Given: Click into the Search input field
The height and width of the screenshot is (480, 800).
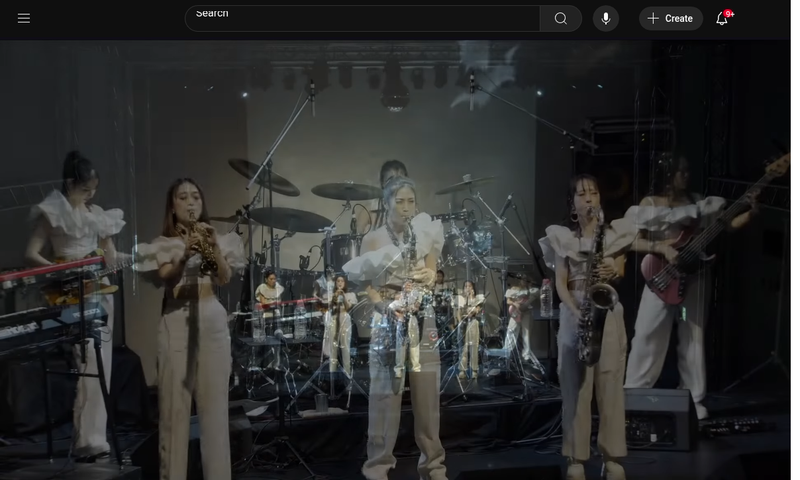Looking at the screenshot, I should pyautogui.click(x=362, y=18).
